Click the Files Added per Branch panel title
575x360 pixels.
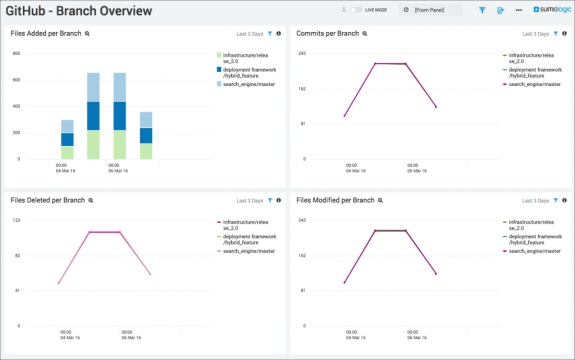(x=46, y=33)
